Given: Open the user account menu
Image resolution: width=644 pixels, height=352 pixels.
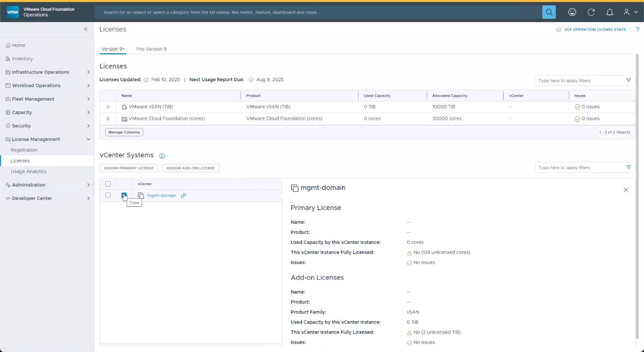Looking at the screenshot, I should 630,12.
